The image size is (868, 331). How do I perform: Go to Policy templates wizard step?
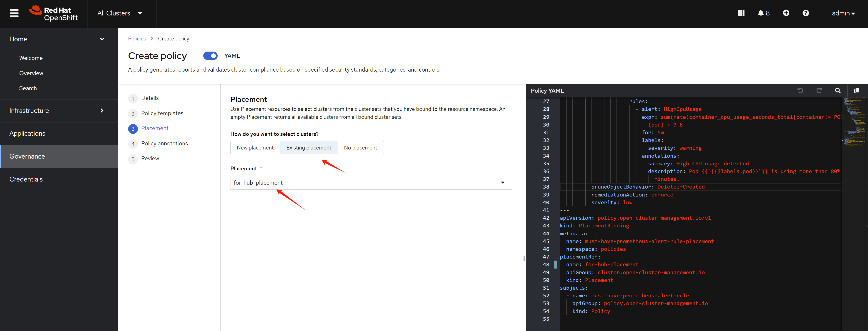[162, 114]
